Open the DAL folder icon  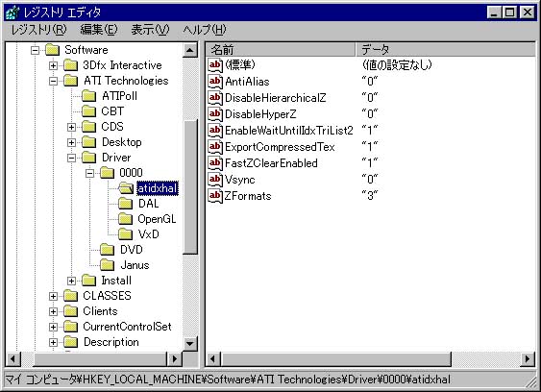pyautogui.click(x=125, y=204)
